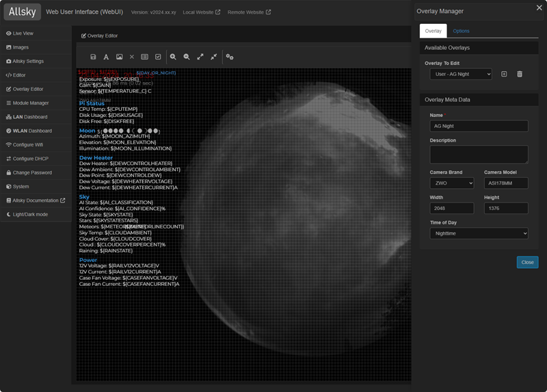Select the Raining overlay field
The image size is (547, 392).
pyautogui.click(x=106, y=251)
